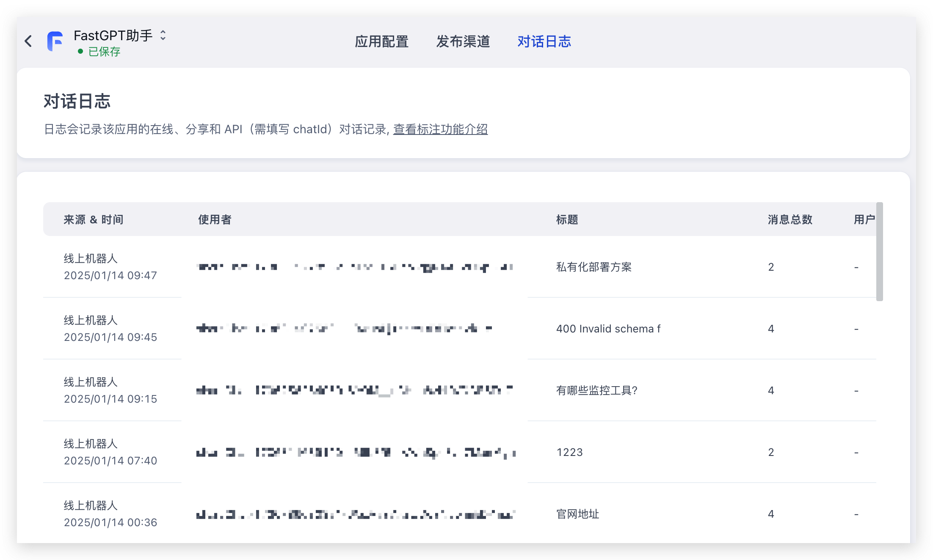Screen dimensions: 933x560
Task: Open the 有哪些监控工具? conversation log
Action: (x=596, y=390)
